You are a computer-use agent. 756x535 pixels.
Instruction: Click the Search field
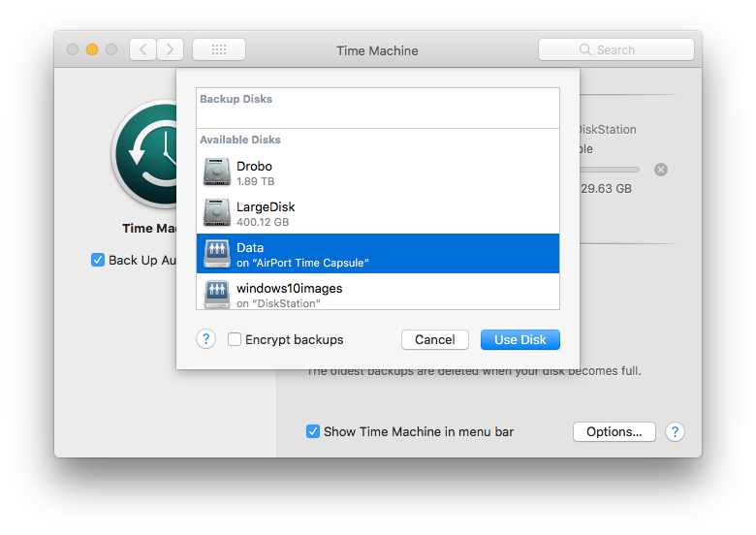point(616,49)
